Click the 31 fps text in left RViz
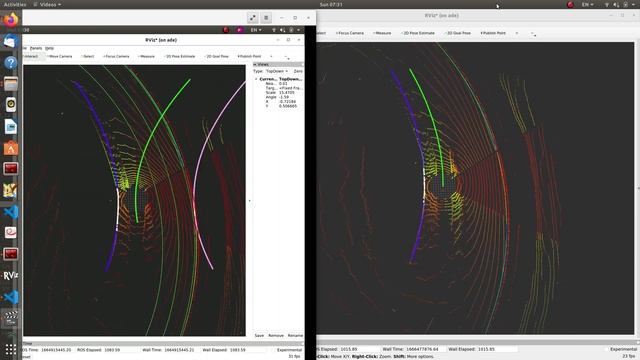The height and width of the screenshot is (360, 640). click(x=294, y=356)
